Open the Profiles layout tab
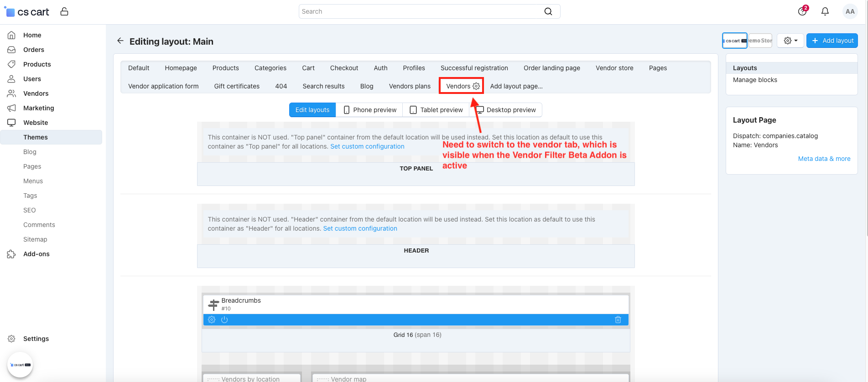This screenshot has width=868, height=382. 414,68
